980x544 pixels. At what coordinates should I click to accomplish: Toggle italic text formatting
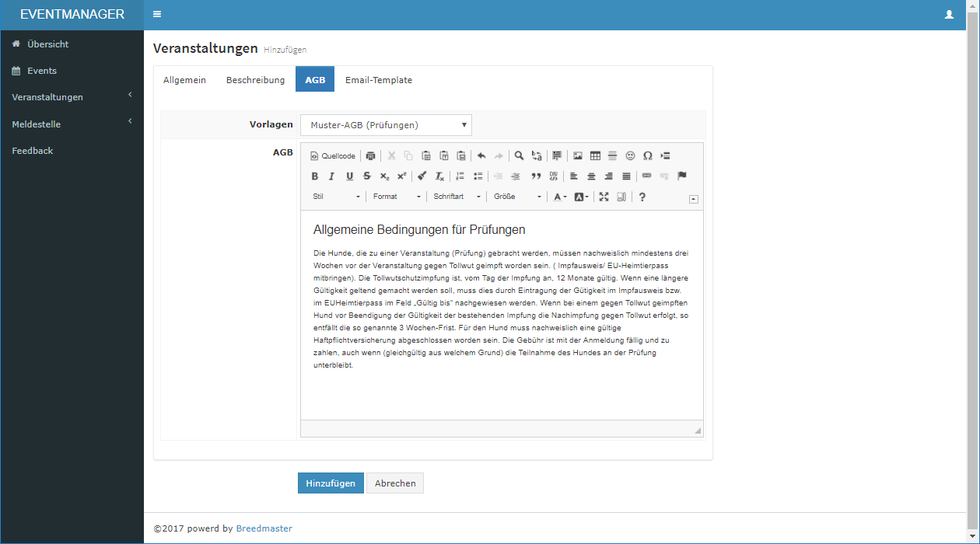click(332, 176)
